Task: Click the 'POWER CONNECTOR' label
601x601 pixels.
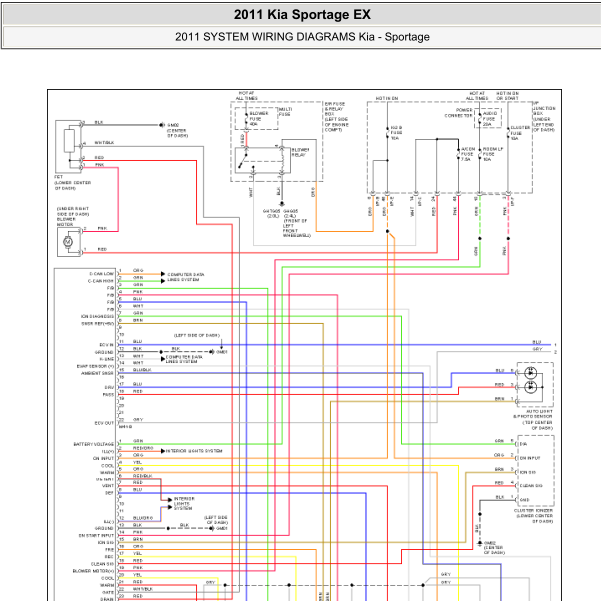Action: [458, 113]
